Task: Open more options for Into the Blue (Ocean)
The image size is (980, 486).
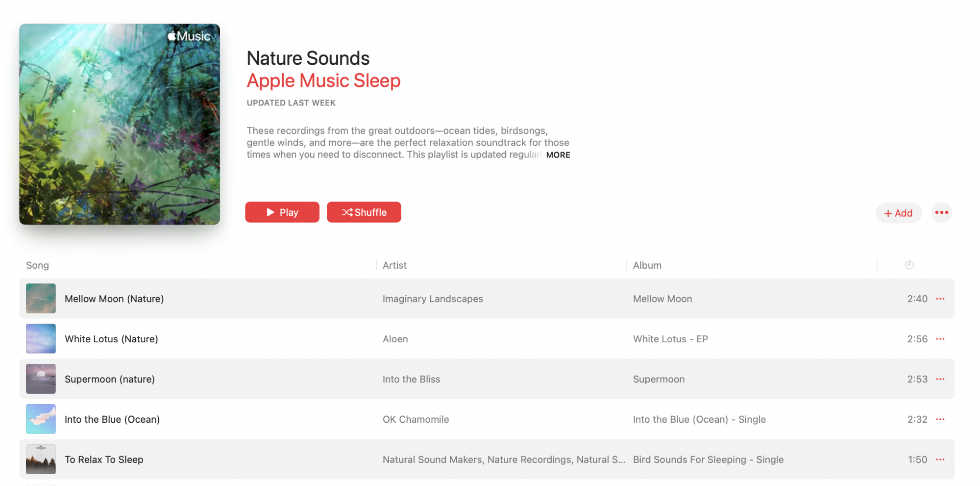Action: tap(940, 419)
